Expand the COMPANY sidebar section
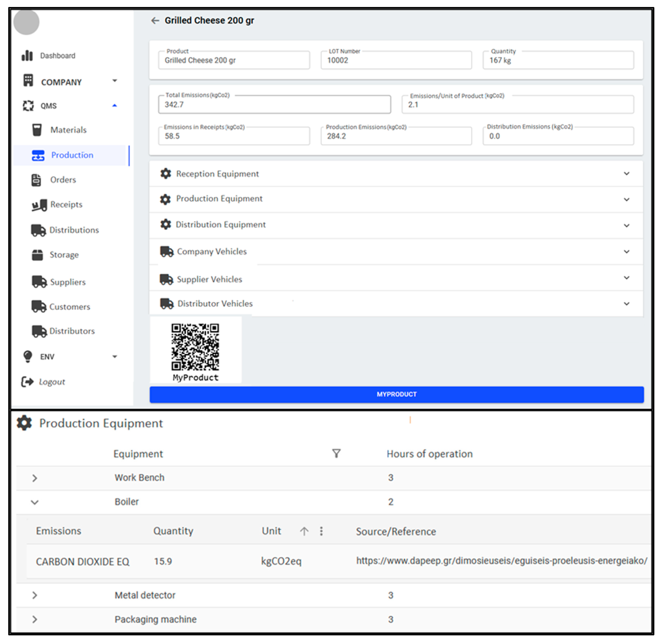663x644 pixels. tap(115, 81)
